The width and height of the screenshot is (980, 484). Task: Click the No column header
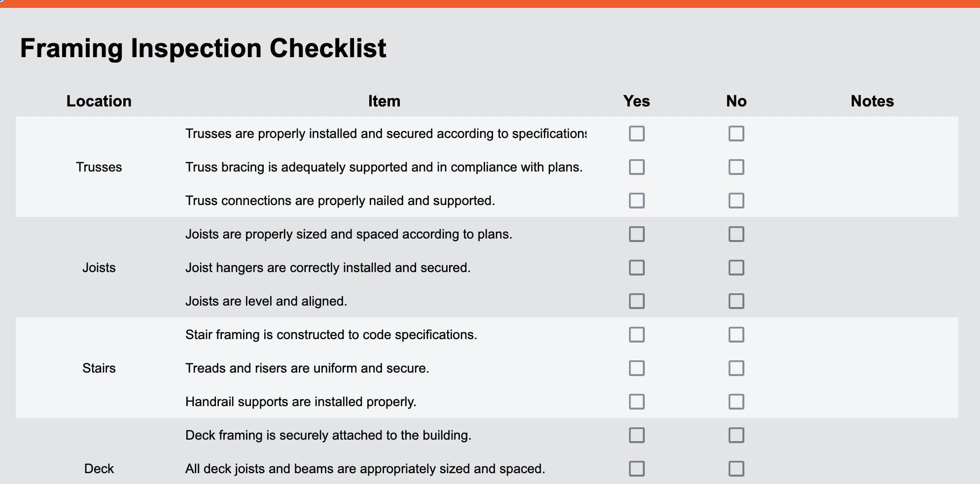(736, 101)
